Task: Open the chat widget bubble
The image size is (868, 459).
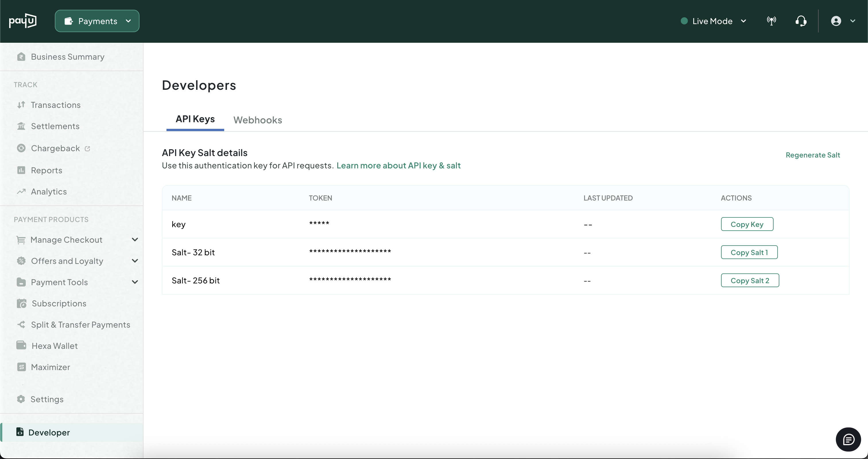Action: tap(848, 439)
